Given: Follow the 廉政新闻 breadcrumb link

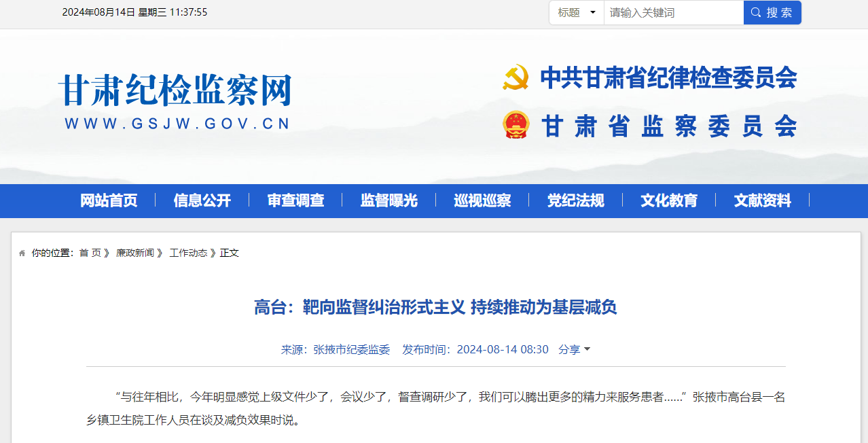Looking at the screenshot, I should coord(134,253).
